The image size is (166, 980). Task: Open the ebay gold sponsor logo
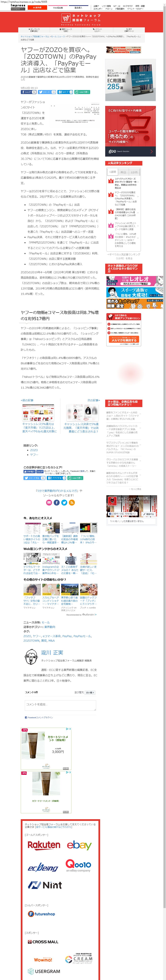tap(79, 845)
